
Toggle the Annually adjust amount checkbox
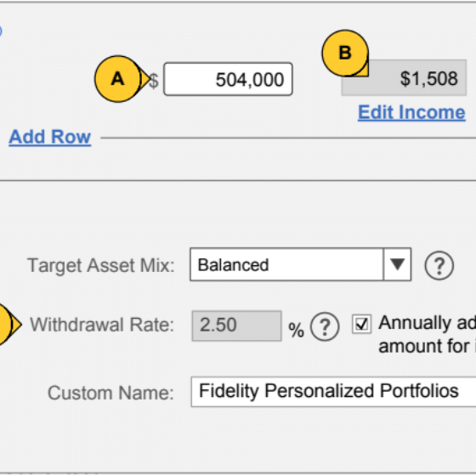click(361, 324)
